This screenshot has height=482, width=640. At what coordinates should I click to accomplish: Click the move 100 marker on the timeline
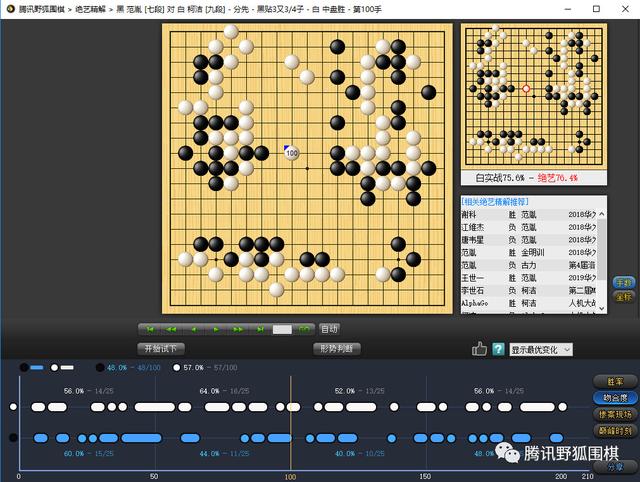click(290, 477)
